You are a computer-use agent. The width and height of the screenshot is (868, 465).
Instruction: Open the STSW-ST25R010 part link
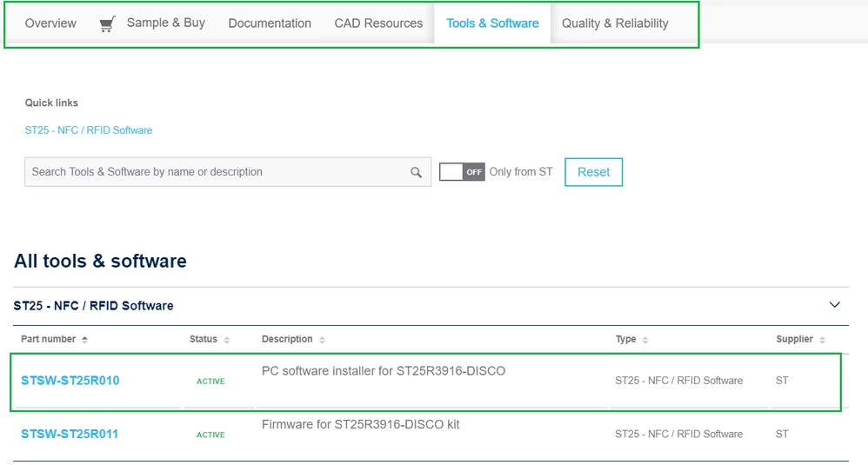70,381
